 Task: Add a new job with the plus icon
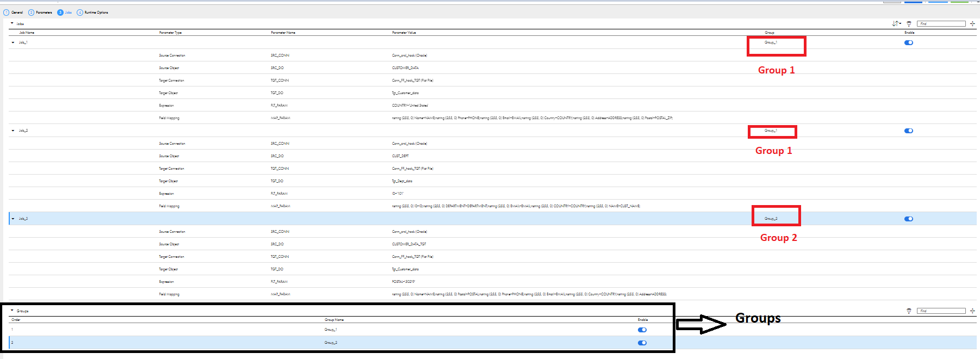pos(972,23)
